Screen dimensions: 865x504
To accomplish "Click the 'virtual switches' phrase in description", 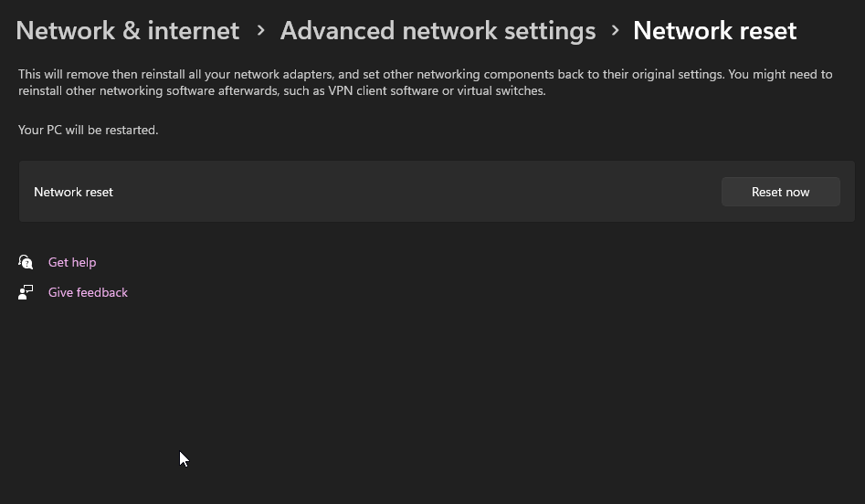I will point(501,91).
